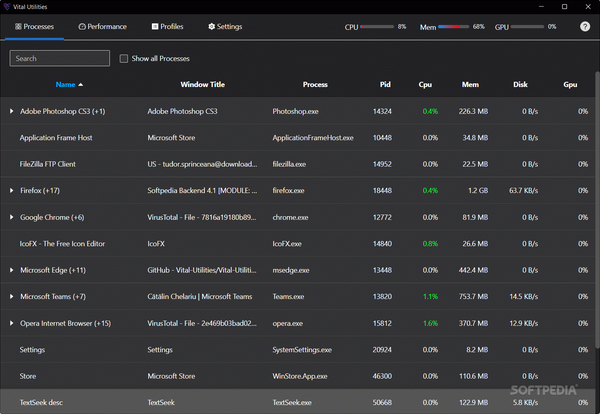The image size is (600, 414).
Task: Open the Profiles tab
Action: pos(167,27)
